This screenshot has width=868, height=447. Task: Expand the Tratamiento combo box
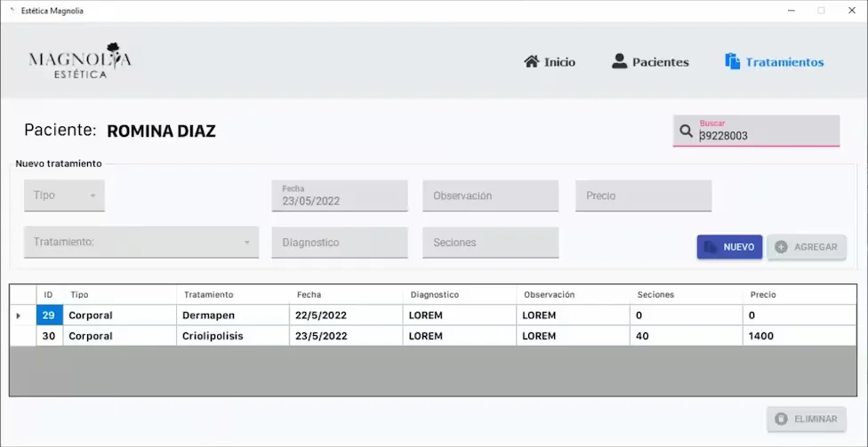[x=141, y=243]
